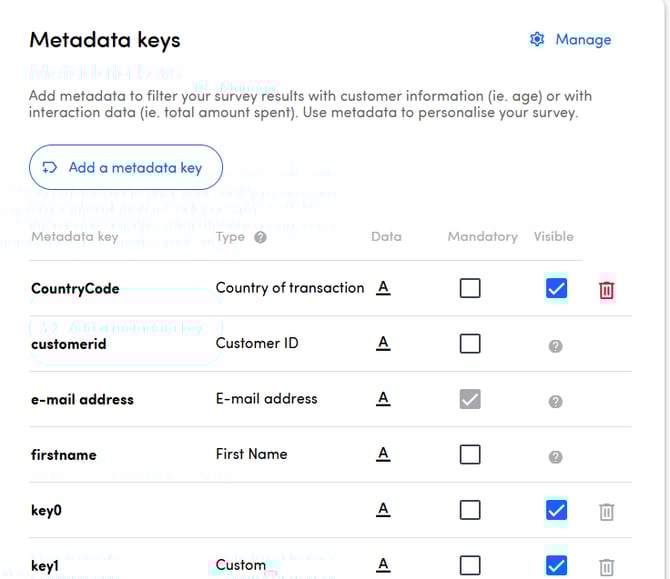Select the e-mail address key name

[82, 400]
